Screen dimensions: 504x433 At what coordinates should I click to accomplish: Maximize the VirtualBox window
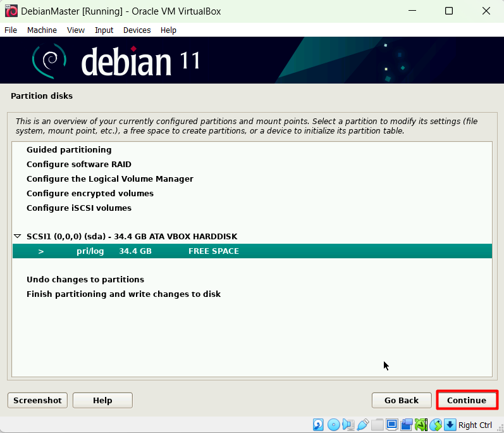(x=449, y=11)
